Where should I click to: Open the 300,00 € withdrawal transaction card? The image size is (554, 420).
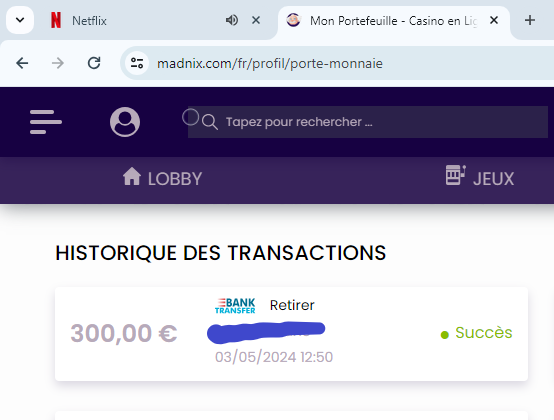click(x=291, y=334)
